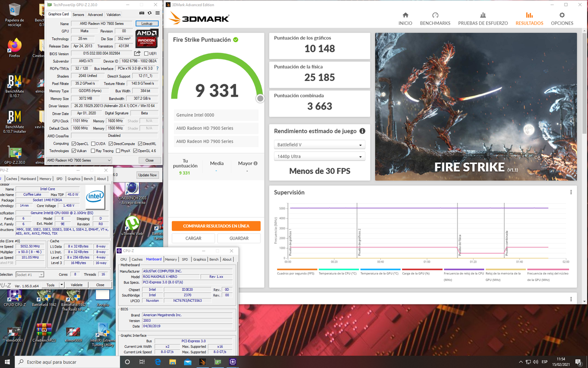Open PRUEBAS DE ESFUERZO in 3DMark

[x=483, y=19]
